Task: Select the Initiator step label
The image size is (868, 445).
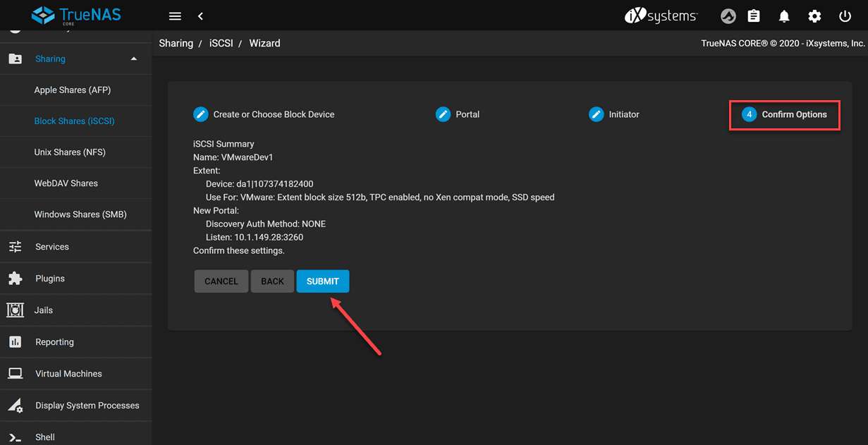Action: [624, 114]
